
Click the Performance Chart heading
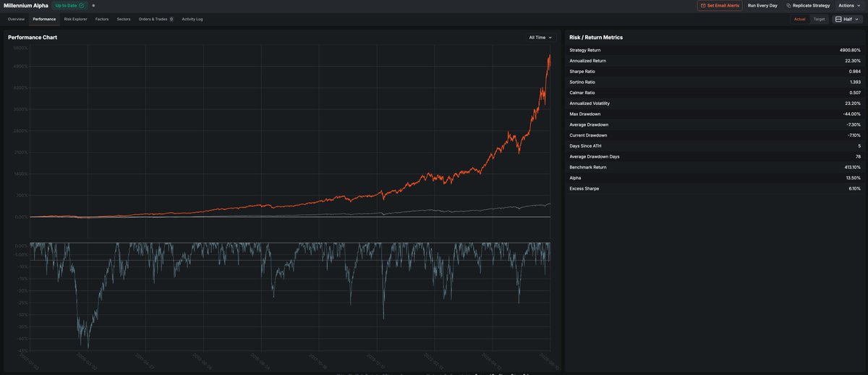tap(33, 37)
